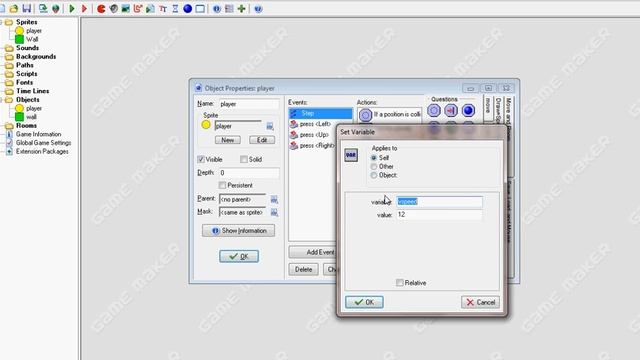The height and width of the screenshot is (360, 640).
Task: Select the third Questions icon with blue ball
Action: [x=468, y=111]
